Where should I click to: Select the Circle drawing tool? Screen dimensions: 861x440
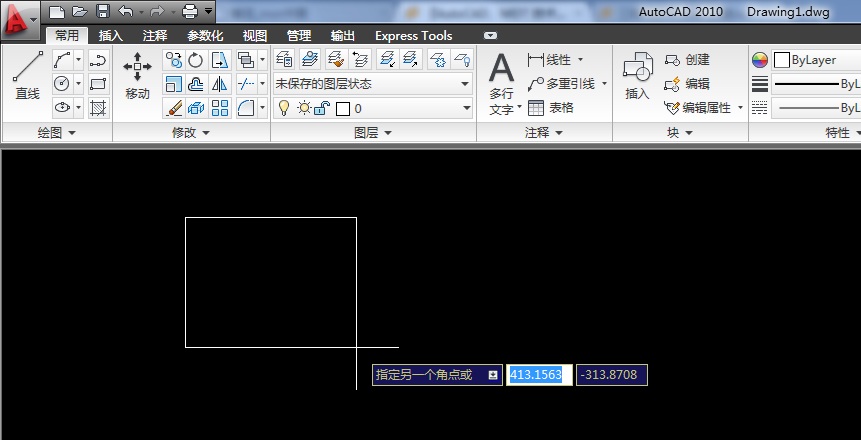pyautogui.click(x=62, y=83)
